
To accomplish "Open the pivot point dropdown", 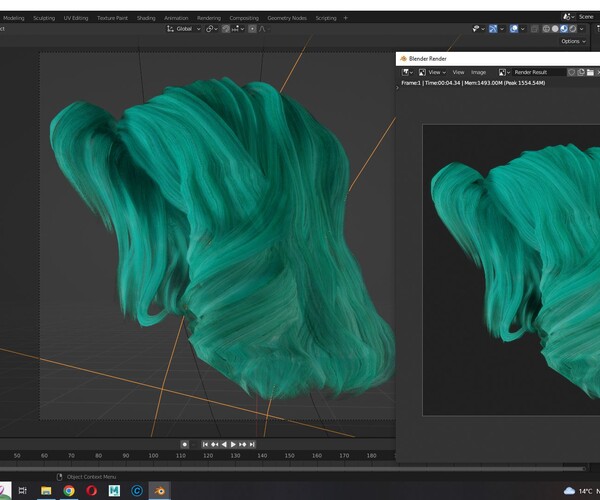I will click(211, 29).
